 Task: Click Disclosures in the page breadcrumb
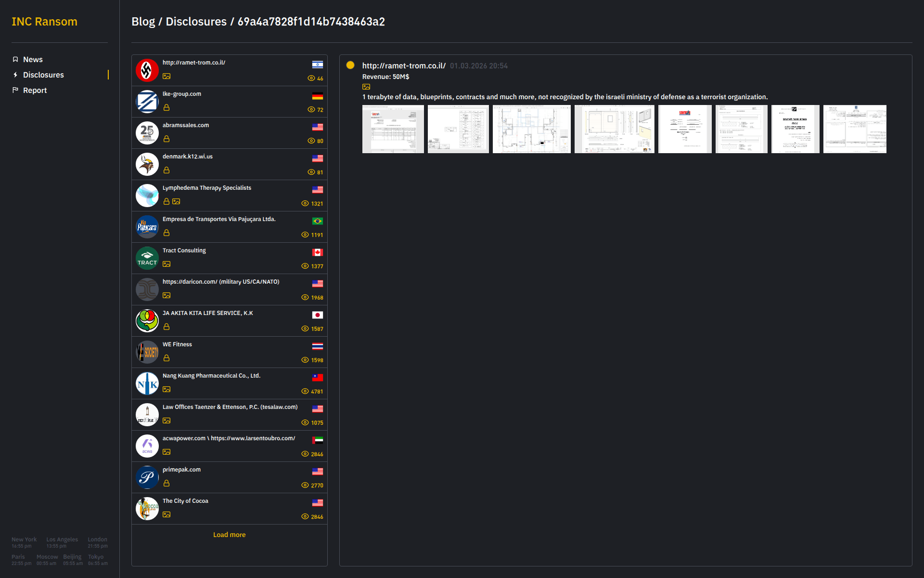[196, 22]
